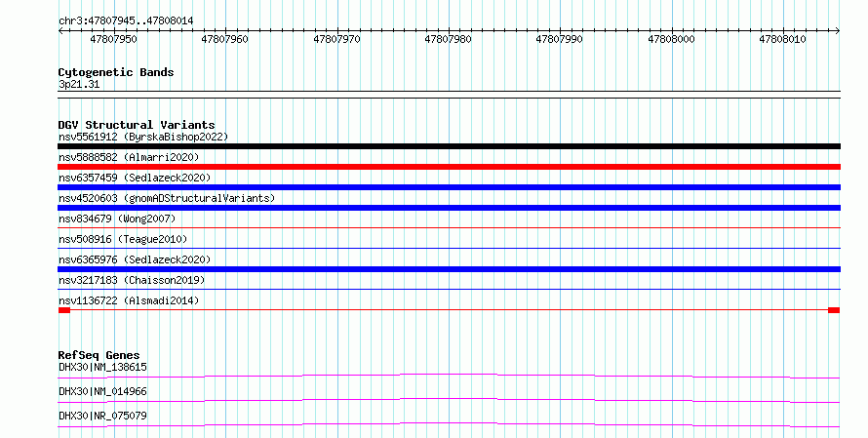
Task: Click the right arrow end of the ruler
Action: pyautogui.click(x=838, y=31)
